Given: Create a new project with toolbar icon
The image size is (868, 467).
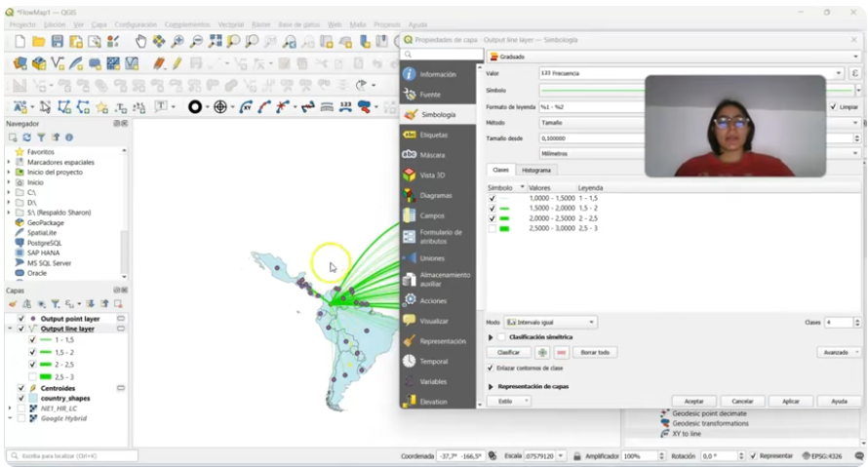Looking at the screenshot, I should tap(20, 42).
